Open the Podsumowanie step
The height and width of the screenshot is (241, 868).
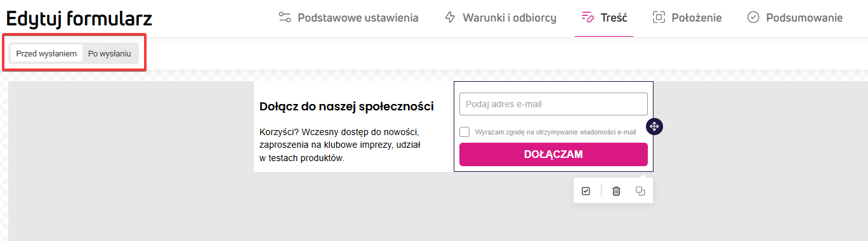805,18
